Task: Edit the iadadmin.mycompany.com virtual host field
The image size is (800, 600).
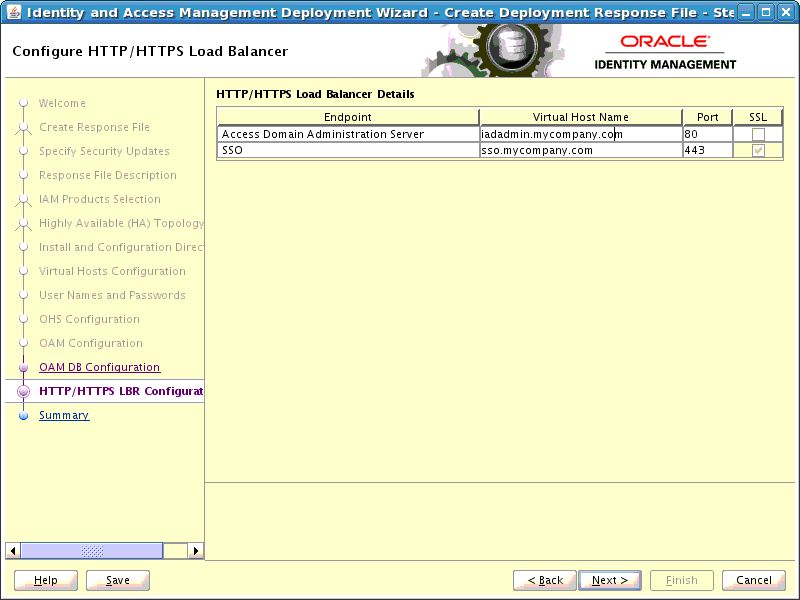Action: [581, 134]
